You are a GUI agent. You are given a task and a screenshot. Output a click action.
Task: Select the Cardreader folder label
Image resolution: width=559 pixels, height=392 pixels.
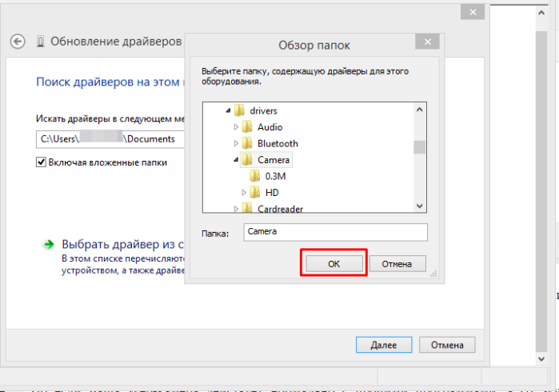280,209
